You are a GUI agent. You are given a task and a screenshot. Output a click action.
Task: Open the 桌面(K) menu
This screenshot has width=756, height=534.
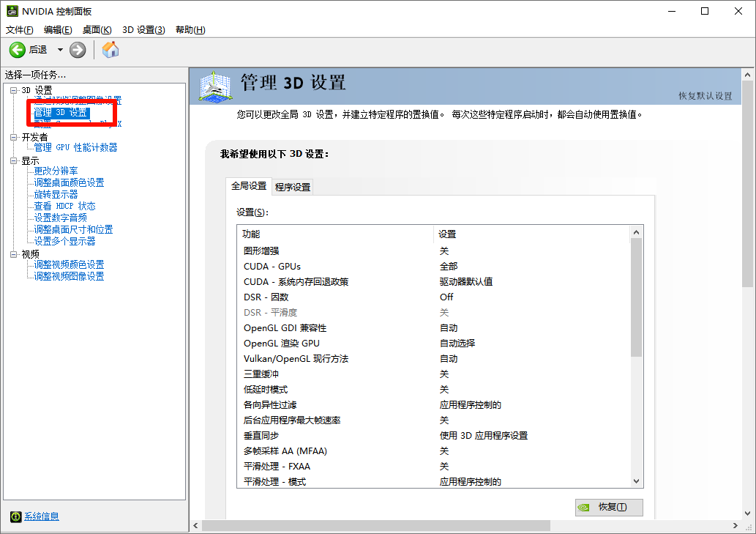point(97,30)
